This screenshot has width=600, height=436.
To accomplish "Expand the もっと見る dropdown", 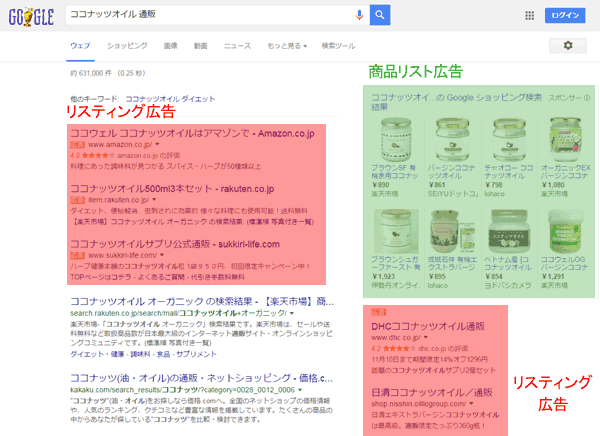I will 287,46.
